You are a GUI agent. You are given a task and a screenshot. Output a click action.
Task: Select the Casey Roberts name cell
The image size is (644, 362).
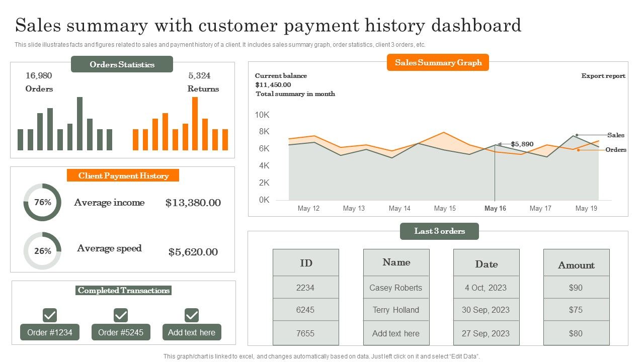tap(396, 288)
